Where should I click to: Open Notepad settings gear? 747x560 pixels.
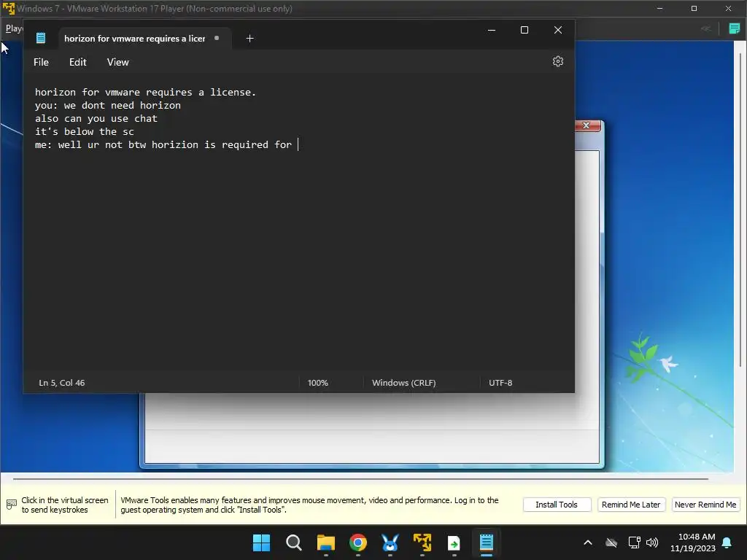(557, 61)
